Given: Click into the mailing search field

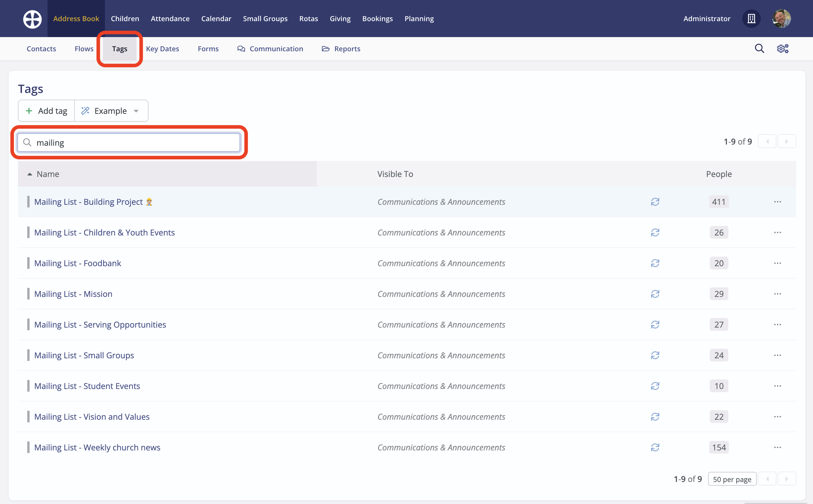Looking at the screenshot, I should pos(133,143).
